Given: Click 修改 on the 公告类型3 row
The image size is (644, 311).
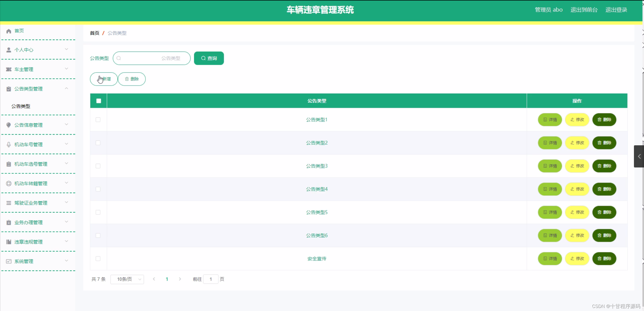Looking at the screenshot, I should coord(577,166).
